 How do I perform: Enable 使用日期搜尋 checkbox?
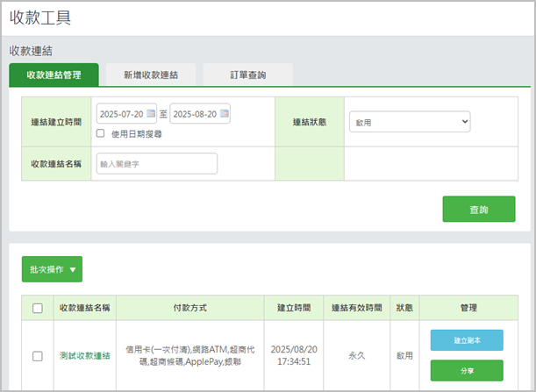point(101,134)
